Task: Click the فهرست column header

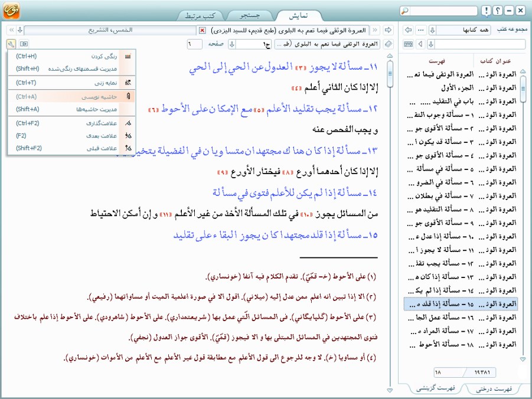Action: tap(437, 61)
